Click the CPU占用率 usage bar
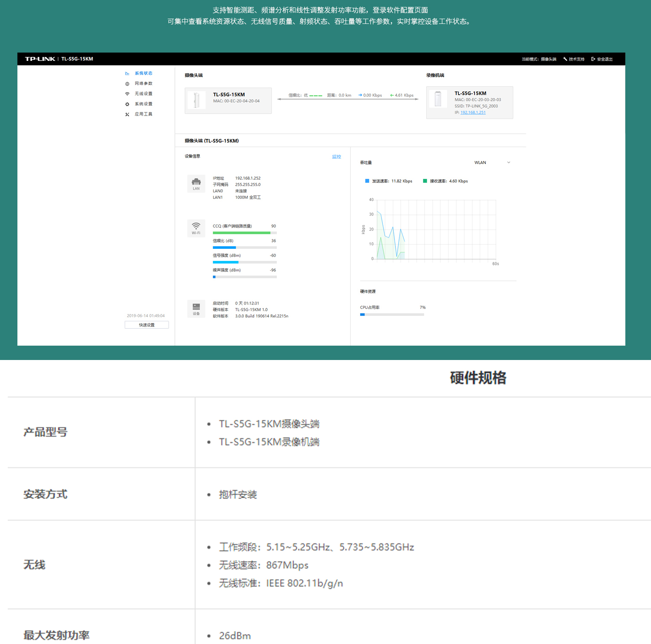This screenshot has height=644, width=651. (392, 314)
